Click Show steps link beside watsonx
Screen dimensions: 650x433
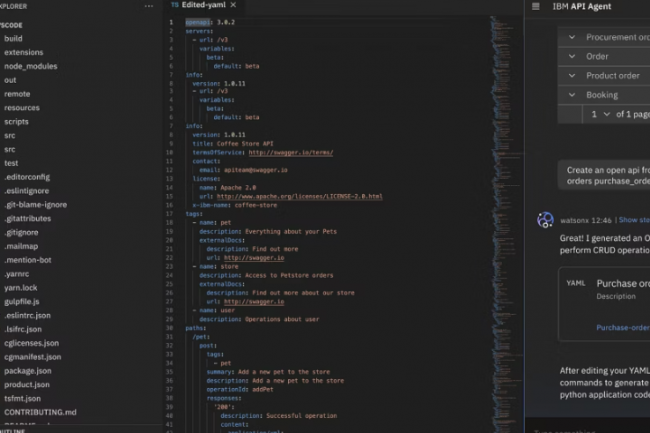click(634, 219)
